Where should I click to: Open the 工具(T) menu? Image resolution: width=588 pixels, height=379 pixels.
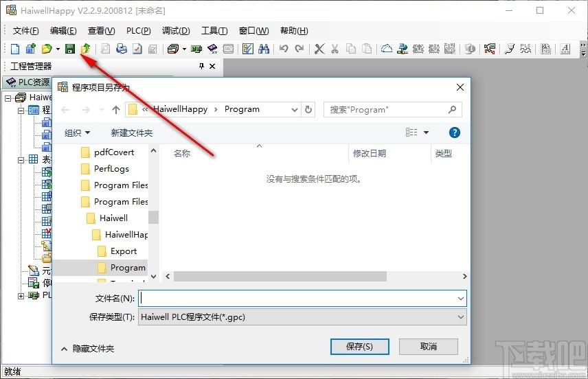214,31
